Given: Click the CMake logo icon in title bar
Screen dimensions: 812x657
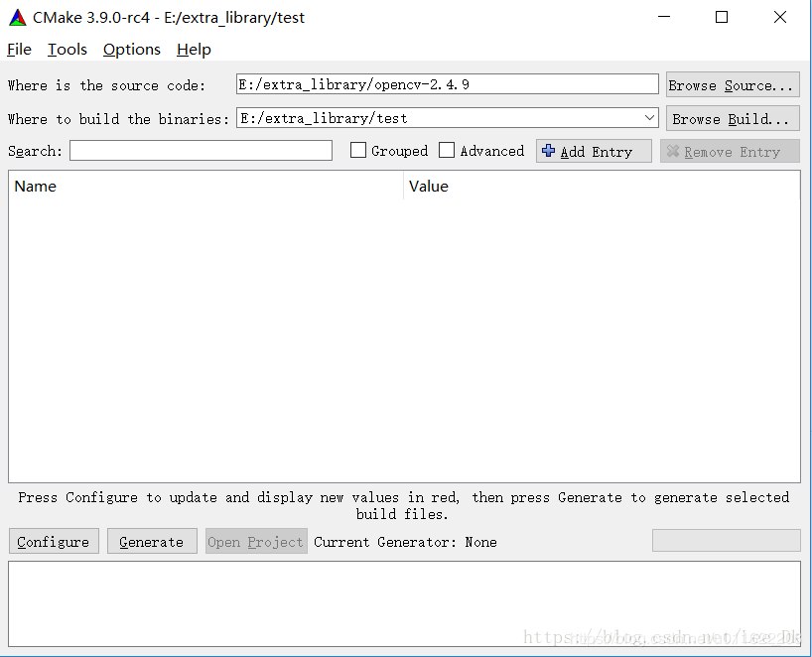Looking at the screenshot, I should pyautogui.click(x=18, y=18).
